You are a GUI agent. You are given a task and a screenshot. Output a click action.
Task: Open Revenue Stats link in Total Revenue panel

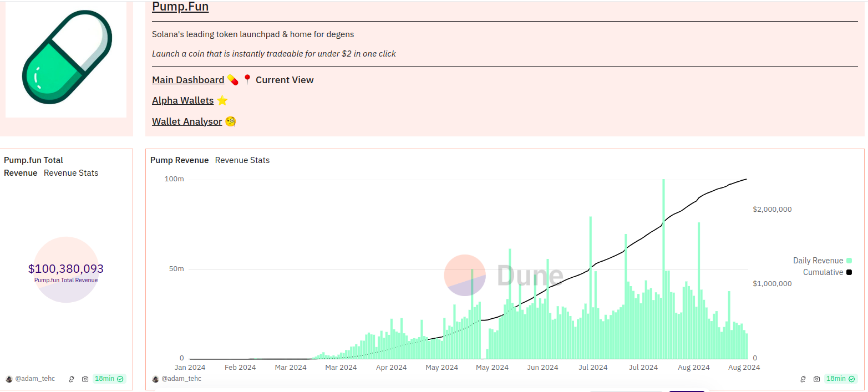pyautogui.click(x=71, y=173)
